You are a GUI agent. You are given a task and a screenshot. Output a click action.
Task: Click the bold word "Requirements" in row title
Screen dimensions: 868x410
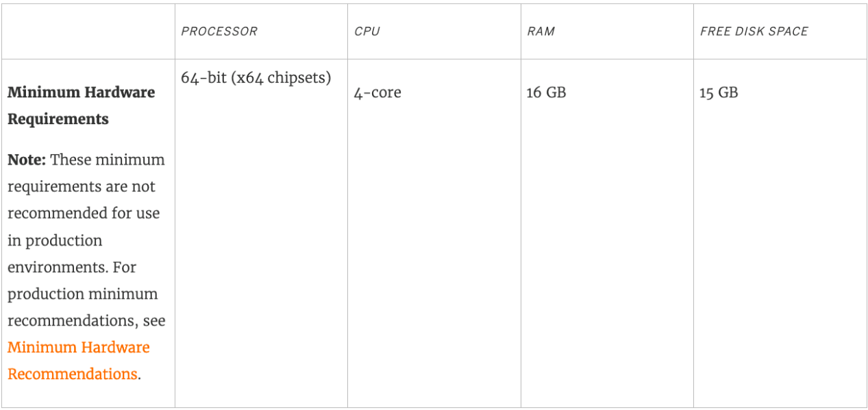coord(58,119)
